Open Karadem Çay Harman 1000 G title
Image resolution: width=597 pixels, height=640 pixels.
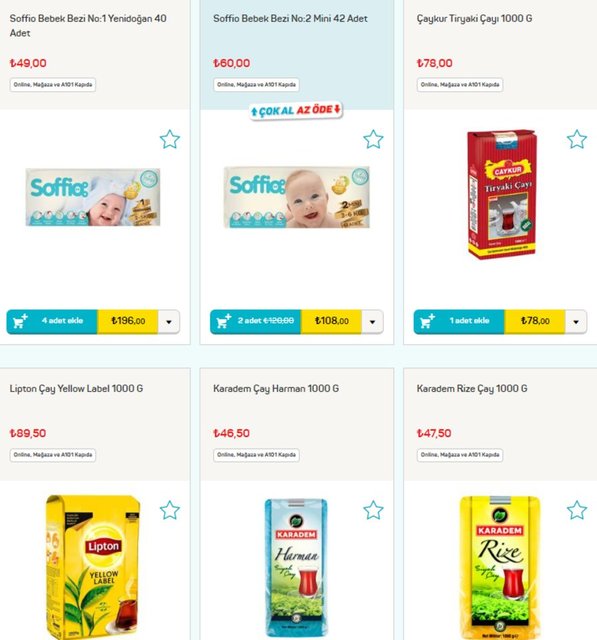coord(276,389)
